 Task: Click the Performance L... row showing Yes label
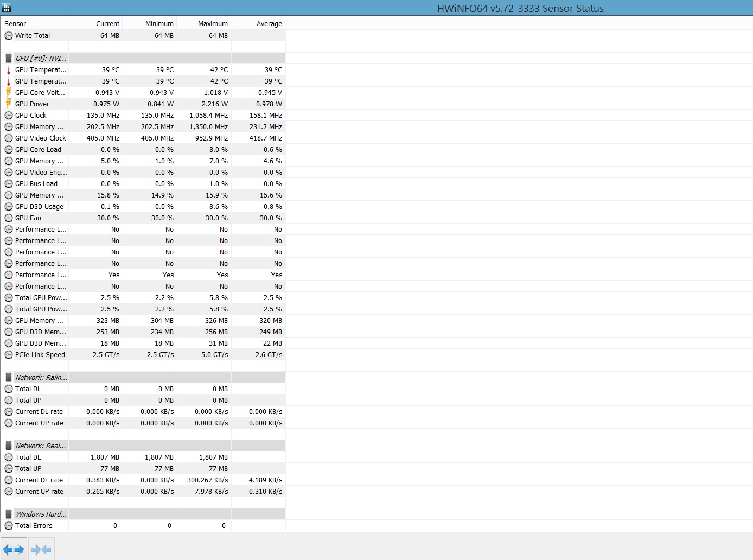coord(41,275)
